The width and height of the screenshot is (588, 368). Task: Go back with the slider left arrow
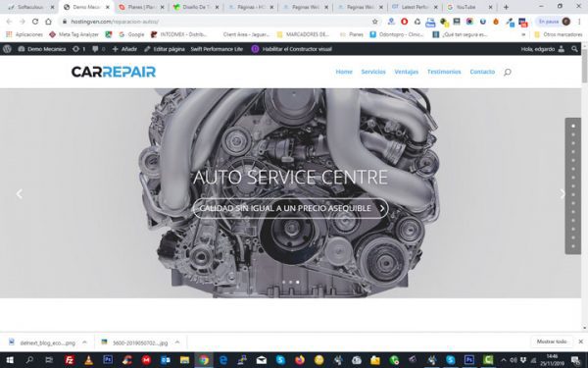[x=20, y=193]
